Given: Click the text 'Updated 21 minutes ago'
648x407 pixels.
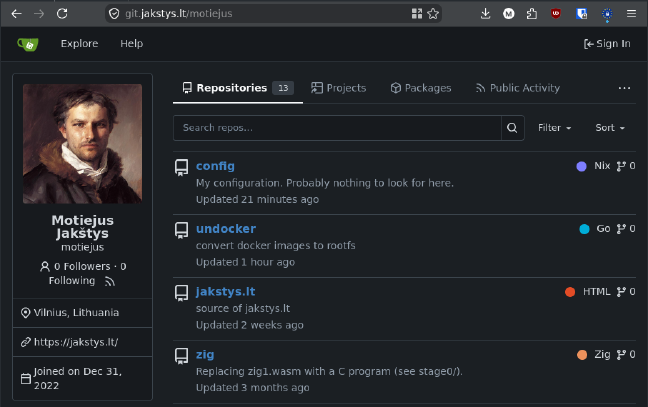Looking at the screenshot, I should pyautogui.click(x=257, y=200).
